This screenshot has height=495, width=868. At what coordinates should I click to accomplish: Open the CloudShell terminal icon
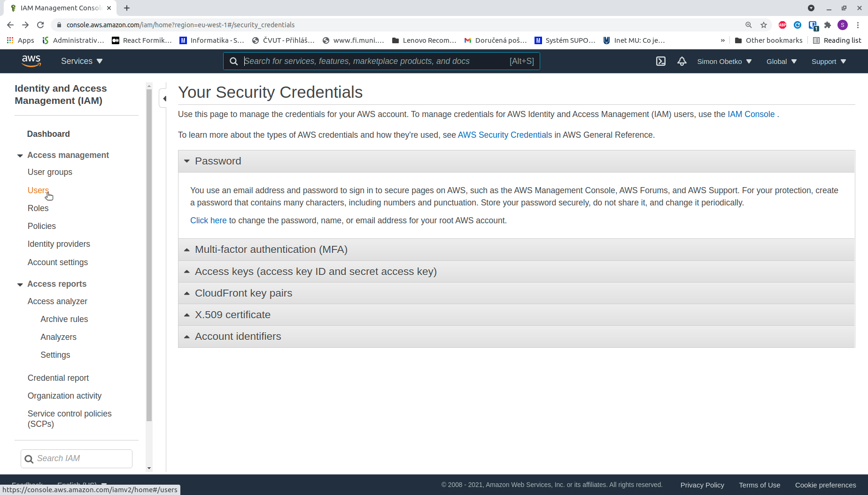click(661, 61)
